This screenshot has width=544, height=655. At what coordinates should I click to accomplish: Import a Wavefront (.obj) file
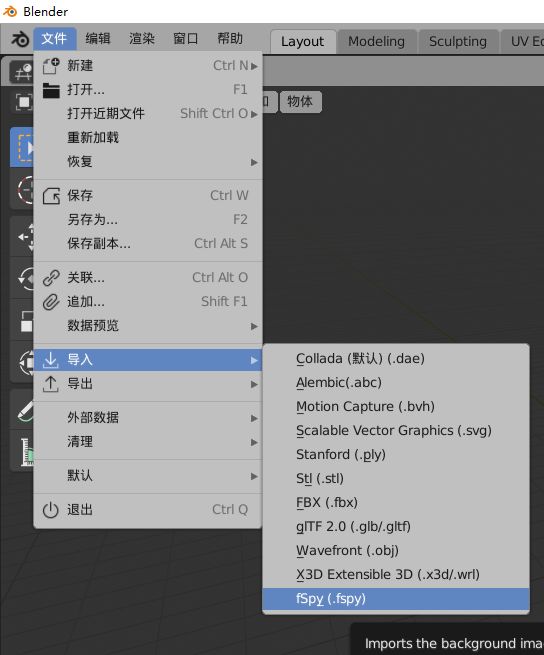[396, 551]
